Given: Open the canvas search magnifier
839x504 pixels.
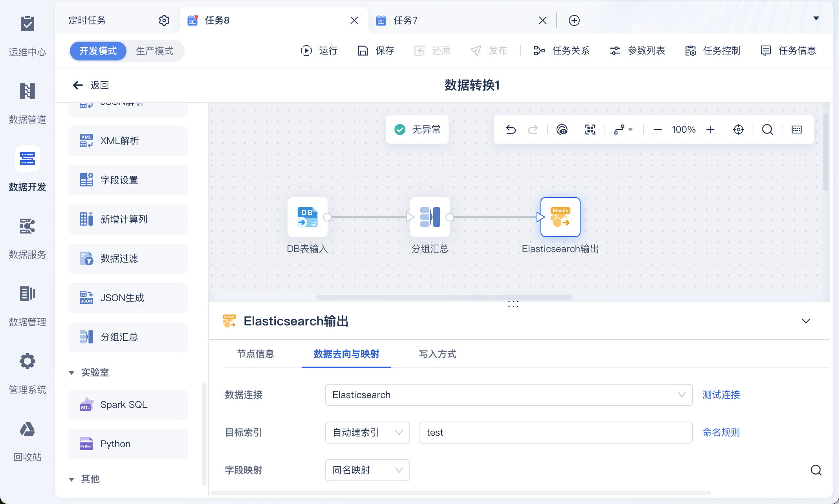Looking at the screenshot, I should (767, 130).
